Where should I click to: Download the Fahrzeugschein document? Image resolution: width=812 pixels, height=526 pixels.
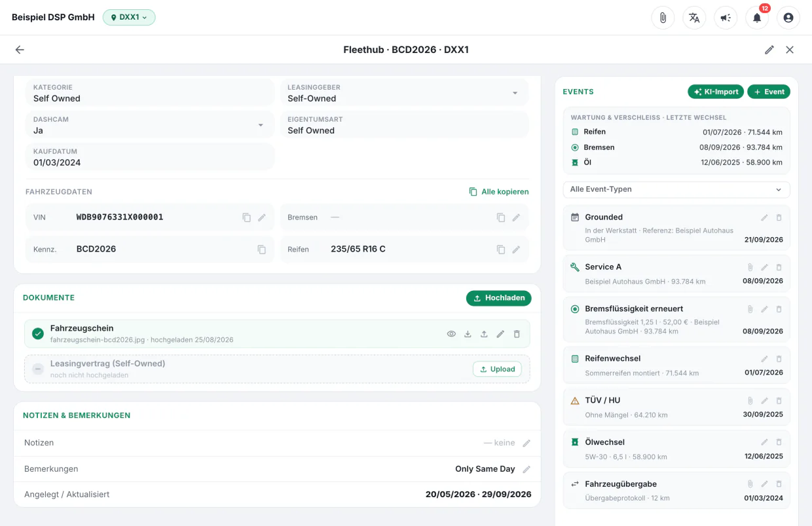(x=468, y=334)
